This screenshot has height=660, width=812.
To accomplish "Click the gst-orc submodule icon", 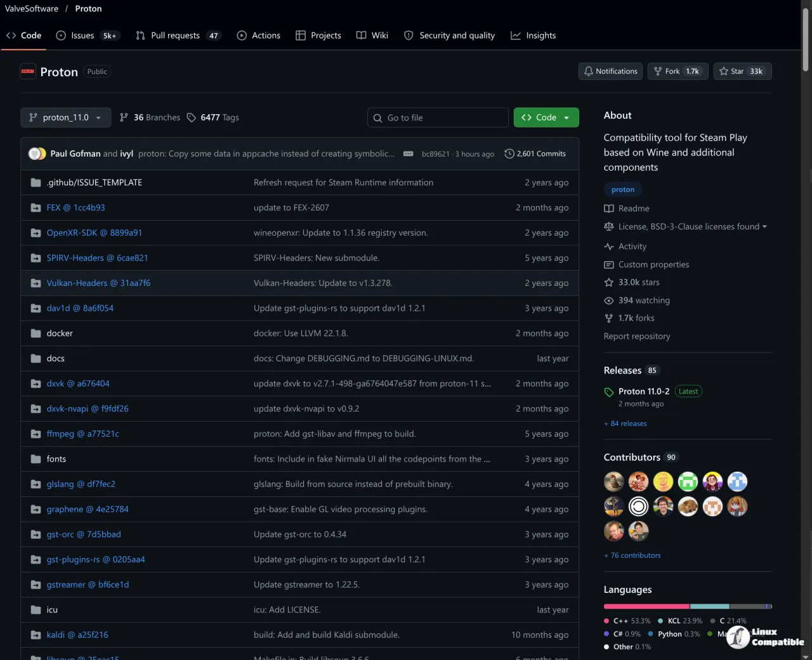I will (x=36, y=534).
